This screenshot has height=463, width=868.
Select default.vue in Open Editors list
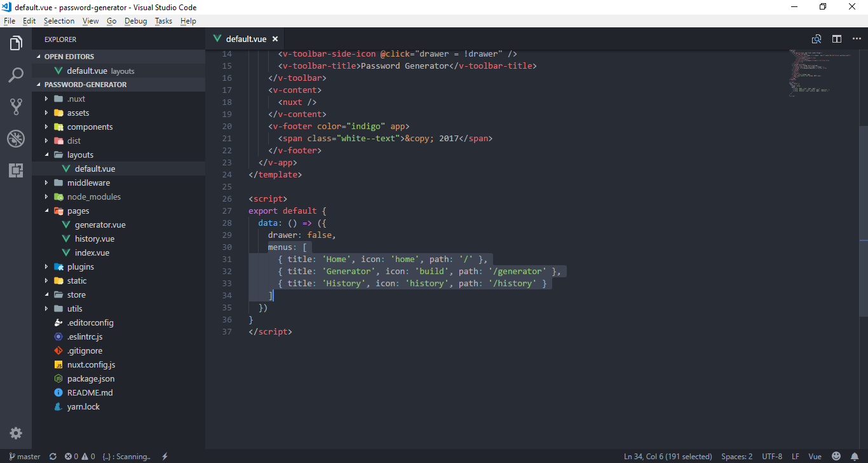coord(118,71)
